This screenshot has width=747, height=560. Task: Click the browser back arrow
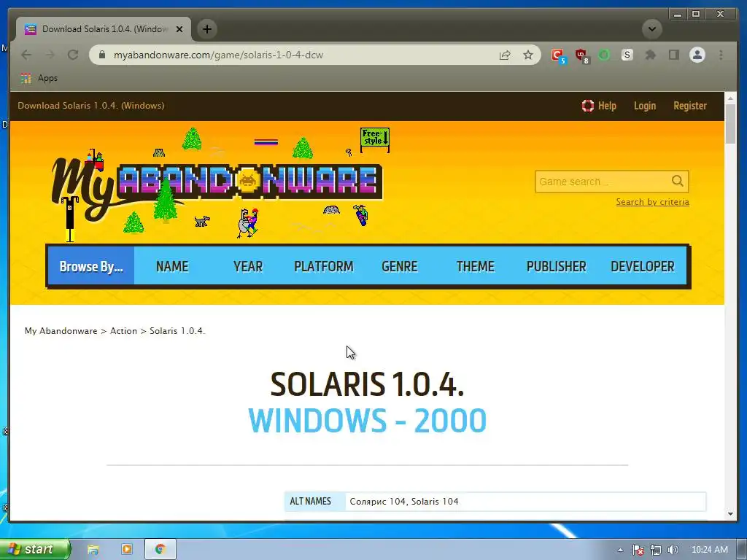click(x=26, y=55)
